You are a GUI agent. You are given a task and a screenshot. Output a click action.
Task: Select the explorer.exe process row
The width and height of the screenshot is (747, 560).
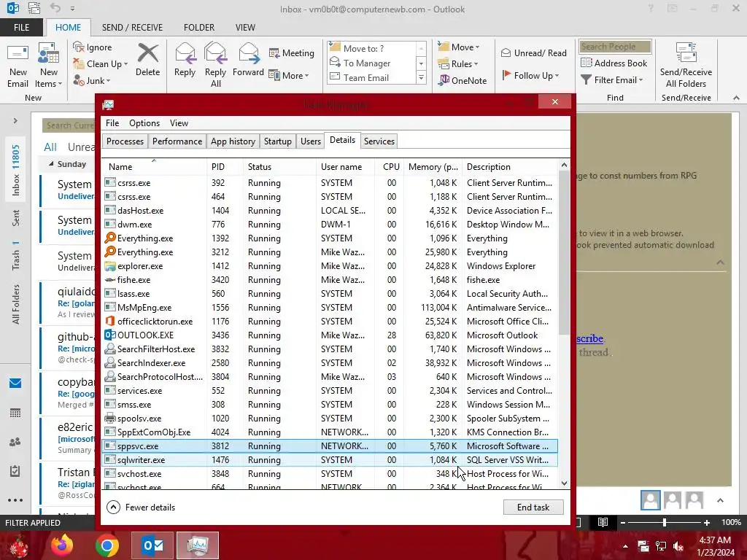(x=330, y=266)
